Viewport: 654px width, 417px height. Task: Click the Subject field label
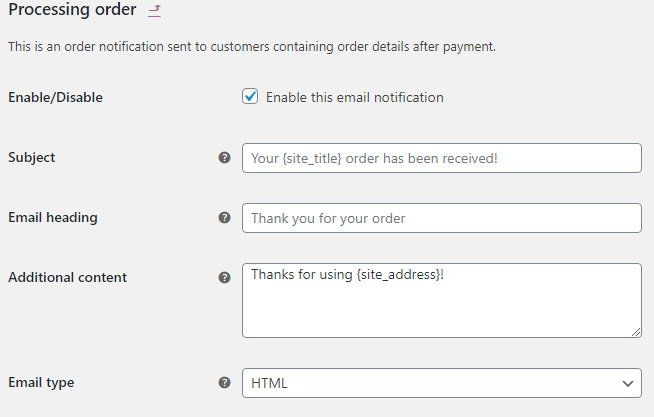pos(32,158)
